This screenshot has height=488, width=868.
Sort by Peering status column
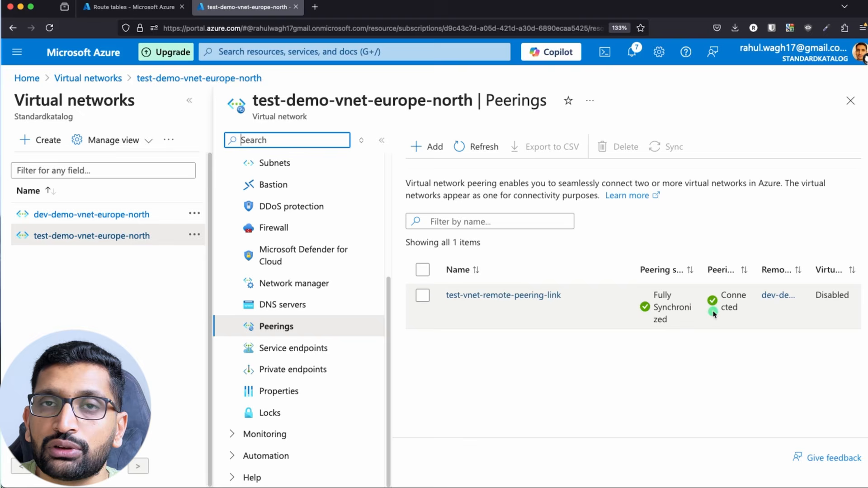[666, 270]
